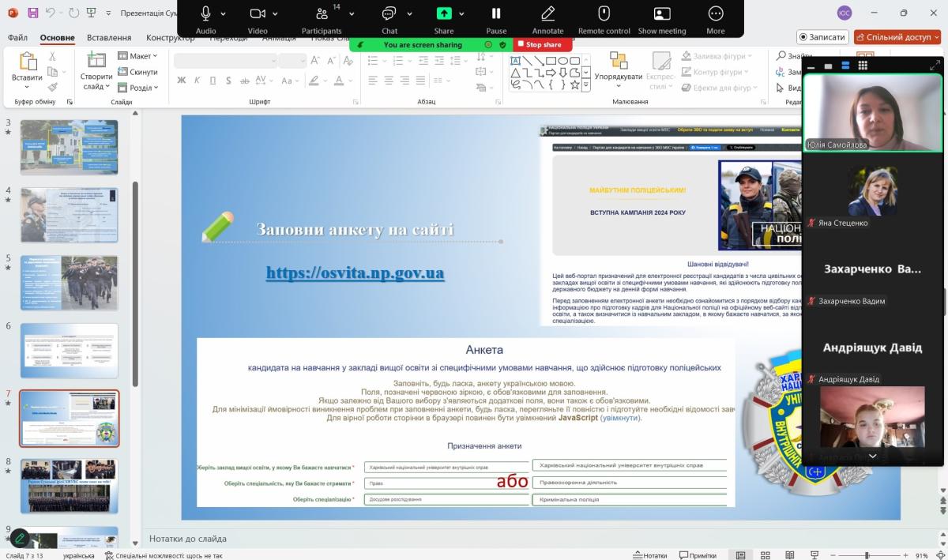Screen dimensions: 948x560
Task: Open the Вставлення ribbon tab
Action: (109, 37)
